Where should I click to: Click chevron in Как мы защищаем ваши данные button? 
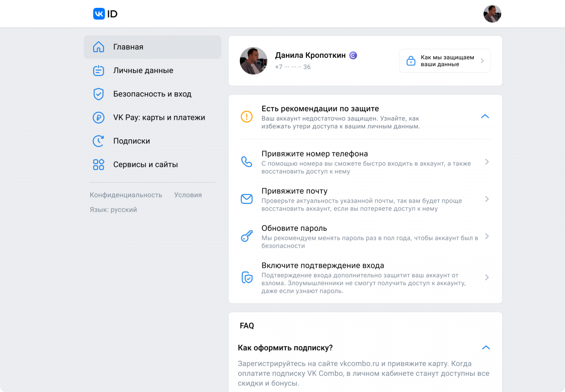click(x=482, y=61)
